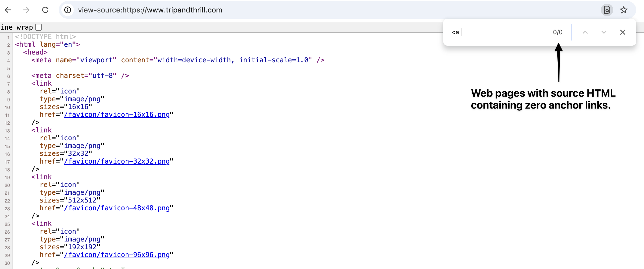Click type="image/png" on line 9
Screen dimensions: 644x269
click(x=72, y=99)
